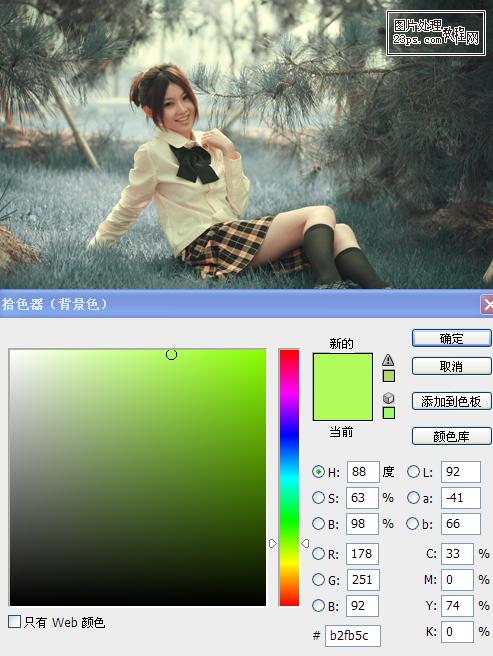Click the 添加到色板 button

click(451, 401)
